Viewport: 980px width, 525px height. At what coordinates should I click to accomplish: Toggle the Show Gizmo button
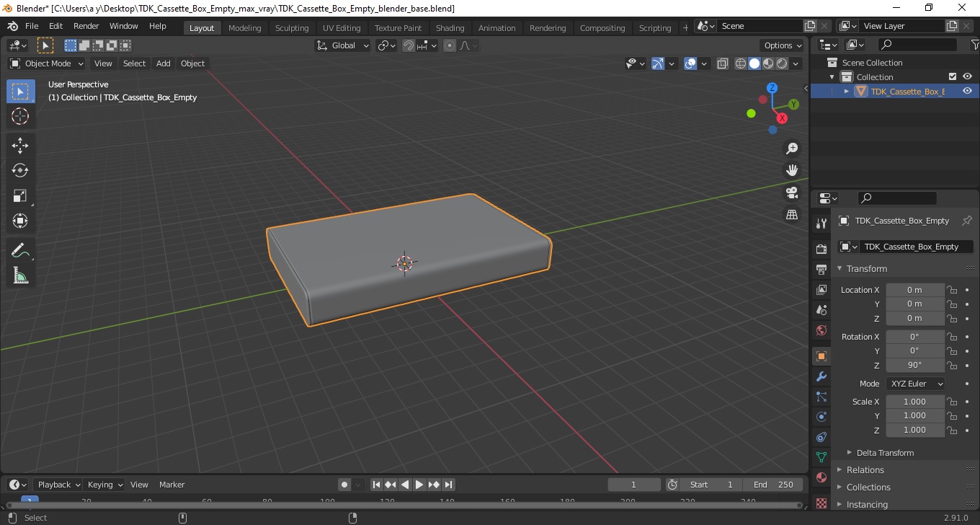pyautogui.click(x=658, y=63)
